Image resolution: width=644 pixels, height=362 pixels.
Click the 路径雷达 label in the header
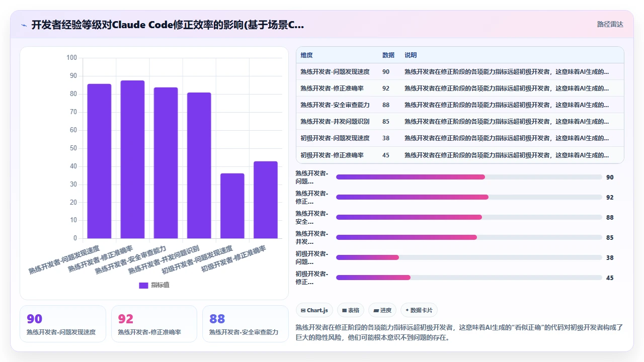[610, 24]
